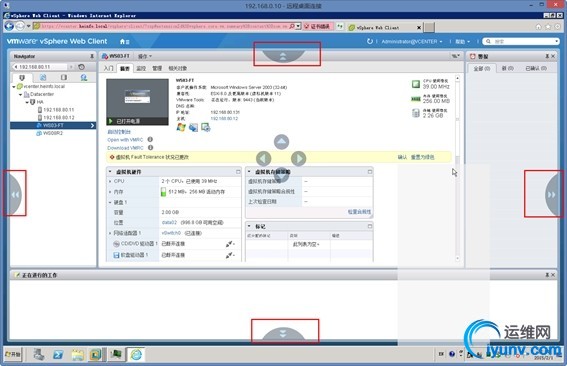Select the 全部 (0) alarms tab
The width and height of the screenshot is (567, 366).
coord(482,68)
